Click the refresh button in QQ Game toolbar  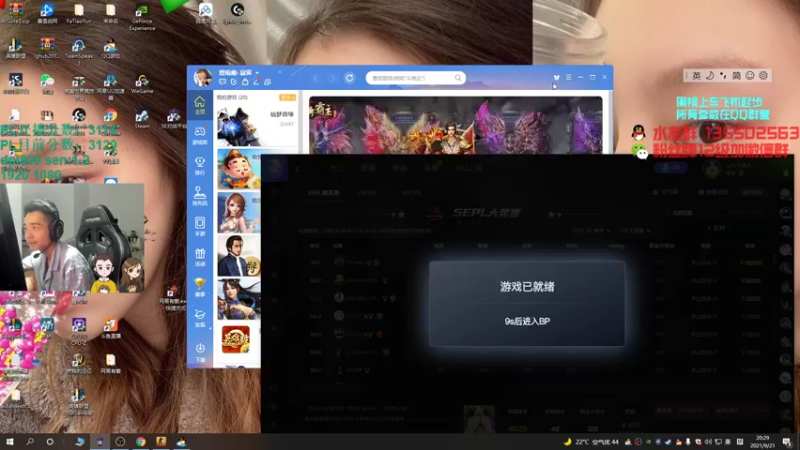[349, 78]
